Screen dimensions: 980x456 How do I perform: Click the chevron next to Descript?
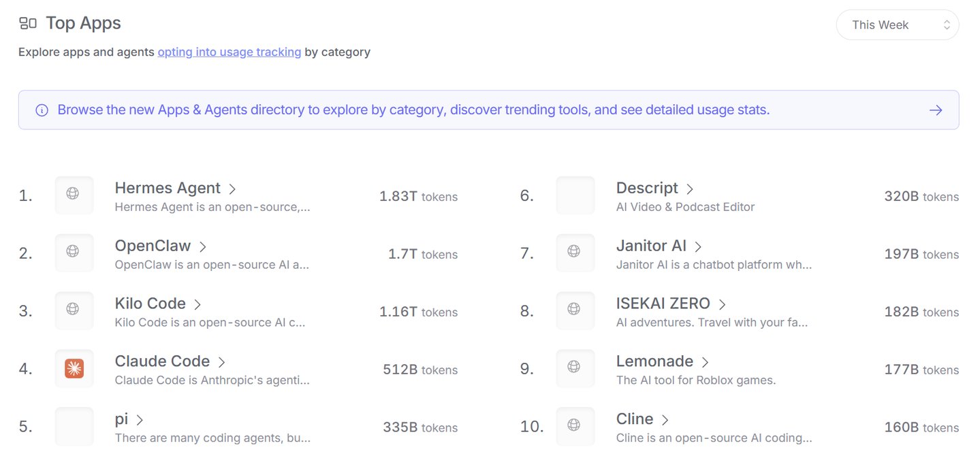690,189
